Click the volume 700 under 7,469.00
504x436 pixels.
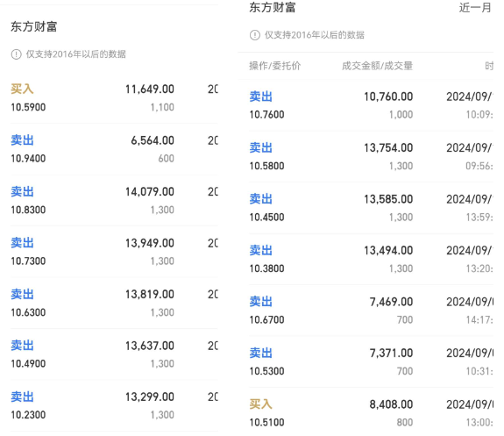[x=405, y=320]
